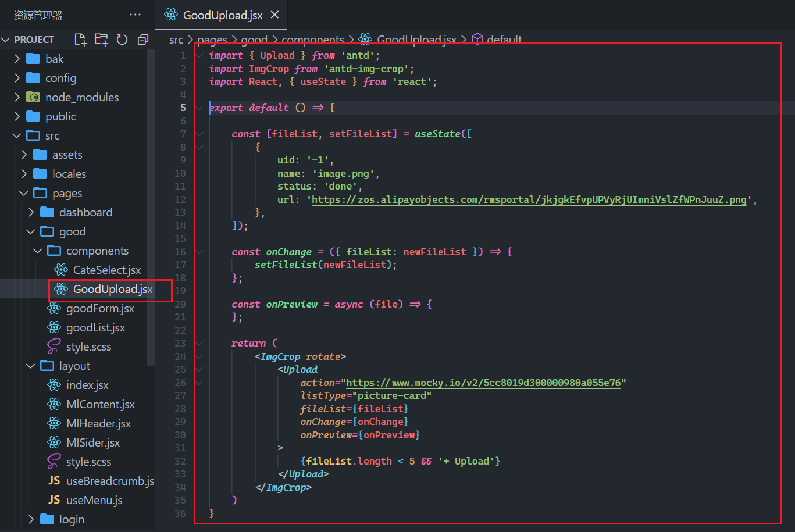Image resolution: width=795 pixels, height=532 pixels.
Task: Click the New File icon in explorer header
Action: (81, 40)
